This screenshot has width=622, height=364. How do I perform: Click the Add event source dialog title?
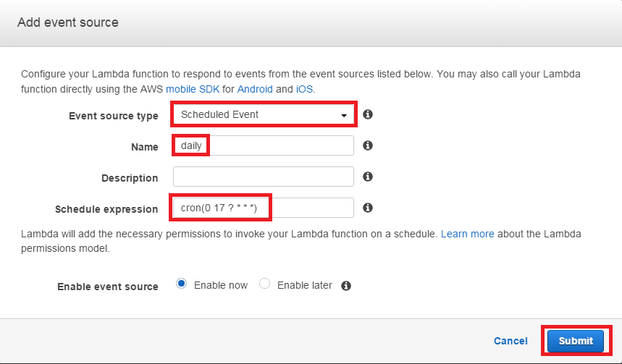(x=68, y=22)
